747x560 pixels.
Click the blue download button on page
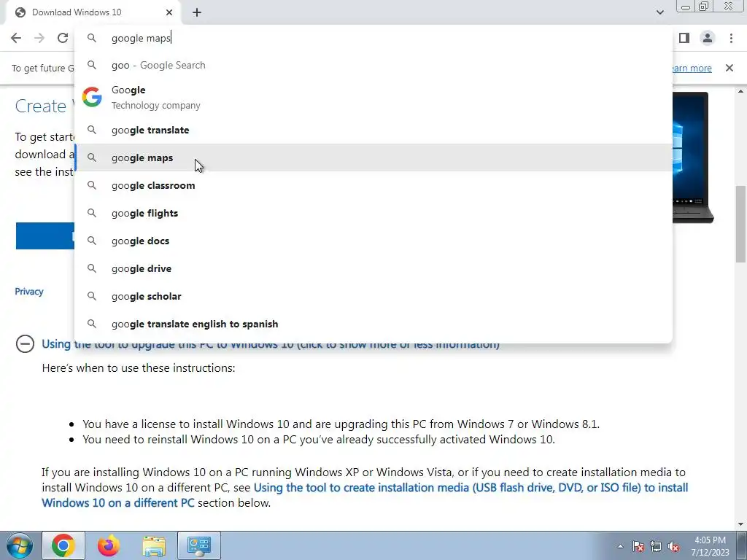coord(45,236)
